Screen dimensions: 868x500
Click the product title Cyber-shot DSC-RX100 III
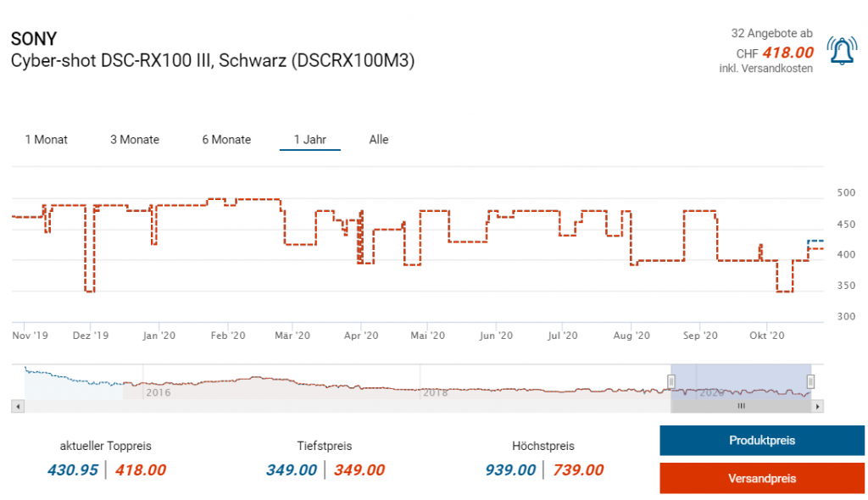(x=213, y=60)
